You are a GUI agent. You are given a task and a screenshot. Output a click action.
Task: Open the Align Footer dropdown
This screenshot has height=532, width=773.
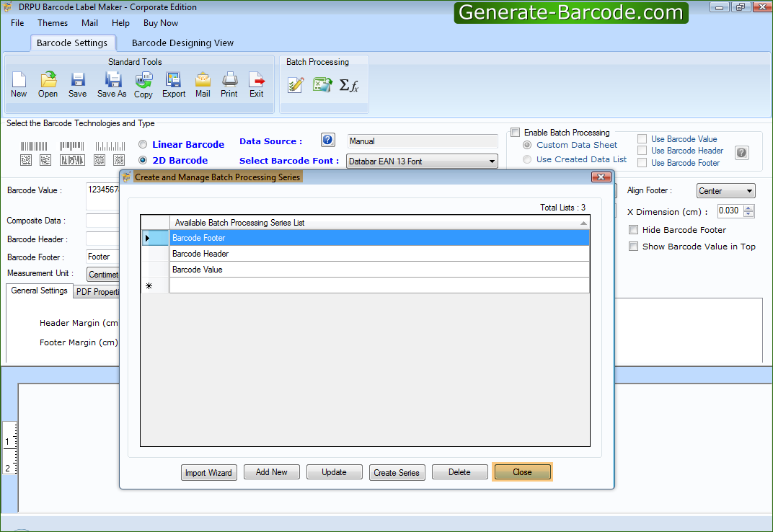(x=748, y=190)
